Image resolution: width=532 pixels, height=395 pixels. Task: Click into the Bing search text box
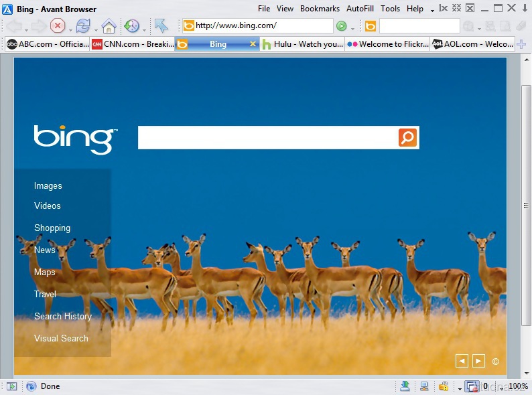(268, 138)
